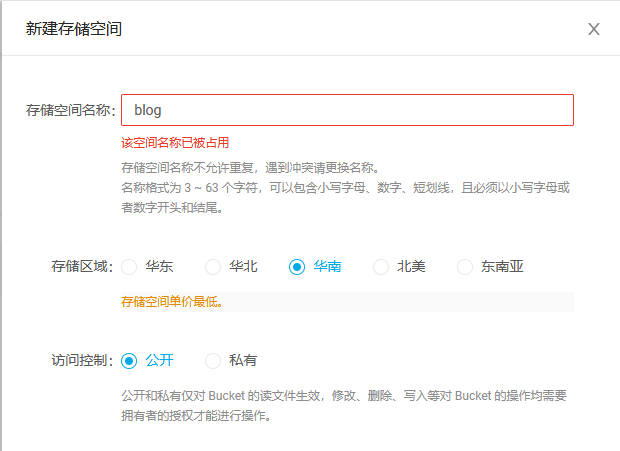Click the naming rules help text paragraph
The width and height of the screenshot is (620, 451).
pos(346,187)
